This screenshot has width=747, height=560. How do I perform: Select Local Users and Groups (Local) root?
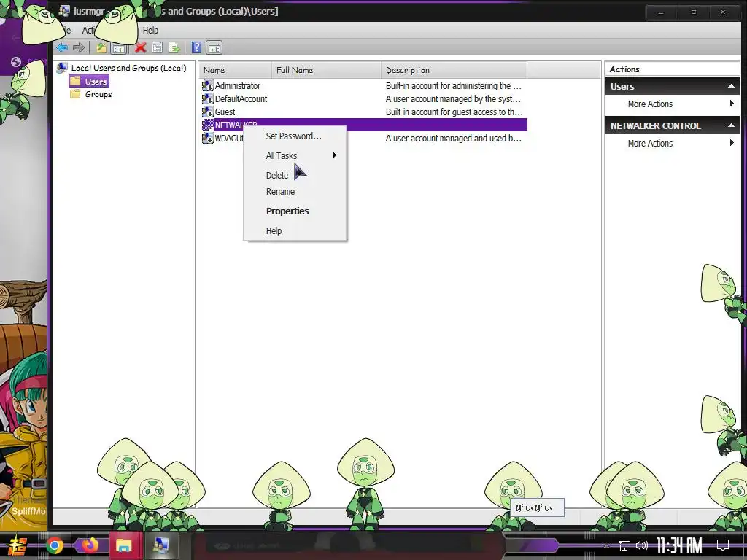coord(128,68)
